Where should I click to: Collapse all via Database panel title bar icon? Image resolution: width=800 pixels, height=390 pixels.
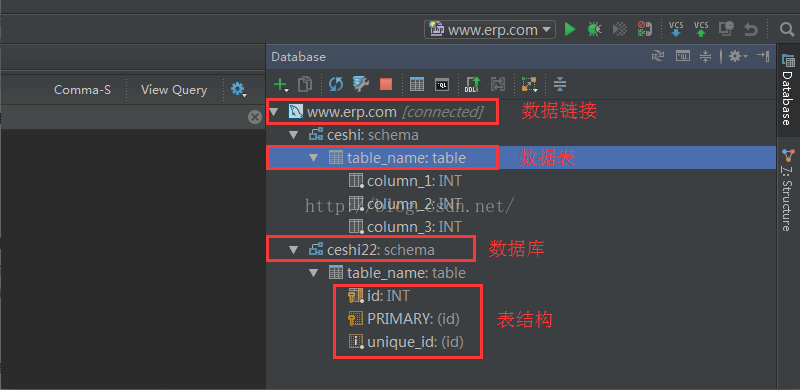[x=706, y=56]
